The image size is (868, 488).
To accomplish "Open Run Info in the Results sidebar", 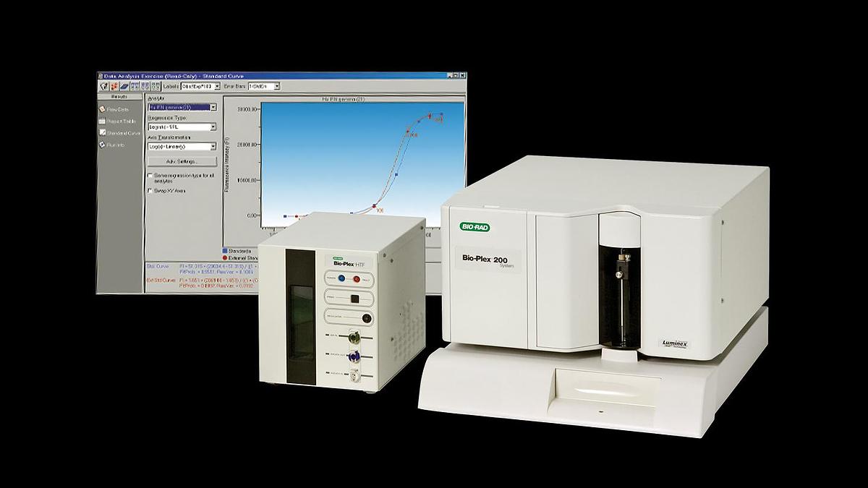I will pos(111,145).
